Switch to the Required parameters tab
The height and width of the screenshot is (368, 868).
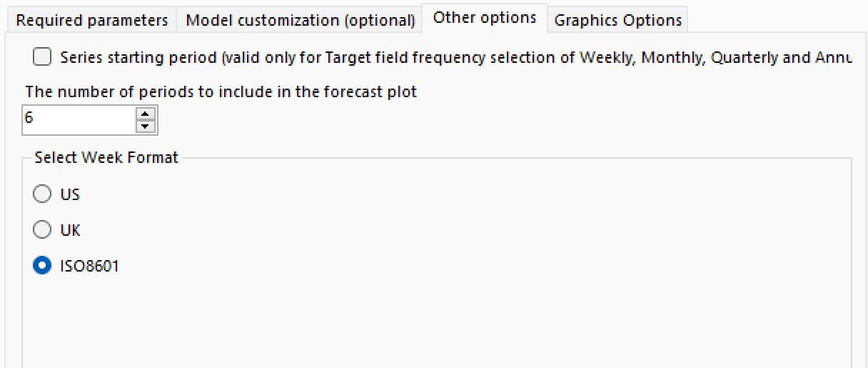[x=91, y=20]
